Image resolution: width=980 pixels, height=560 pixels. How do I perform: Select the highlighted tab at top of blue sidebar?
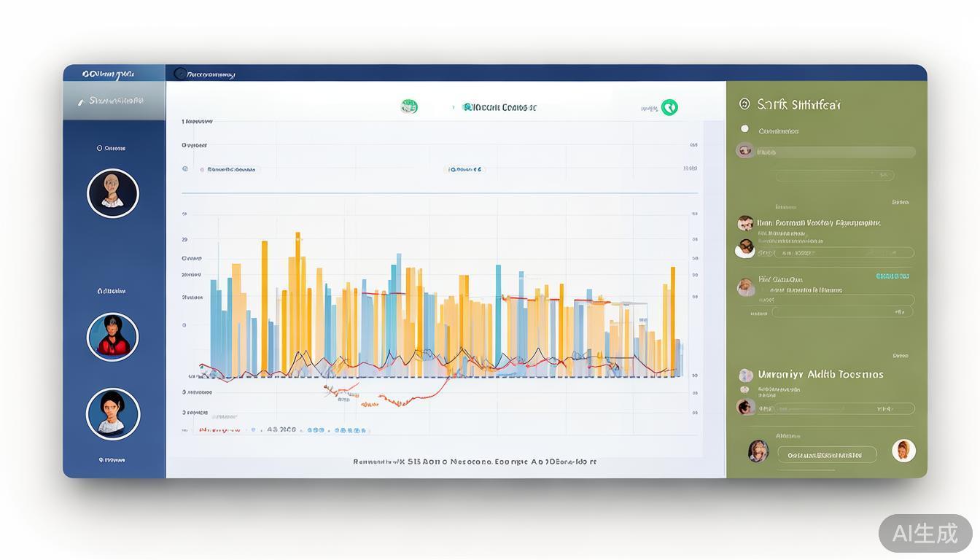[114, 101]
